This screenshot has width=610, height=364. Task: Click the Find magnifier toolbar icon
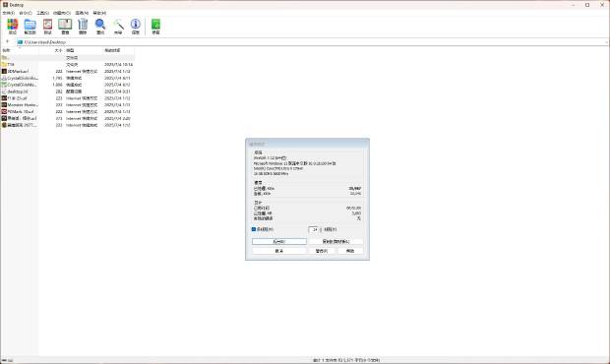pos(100,25)
